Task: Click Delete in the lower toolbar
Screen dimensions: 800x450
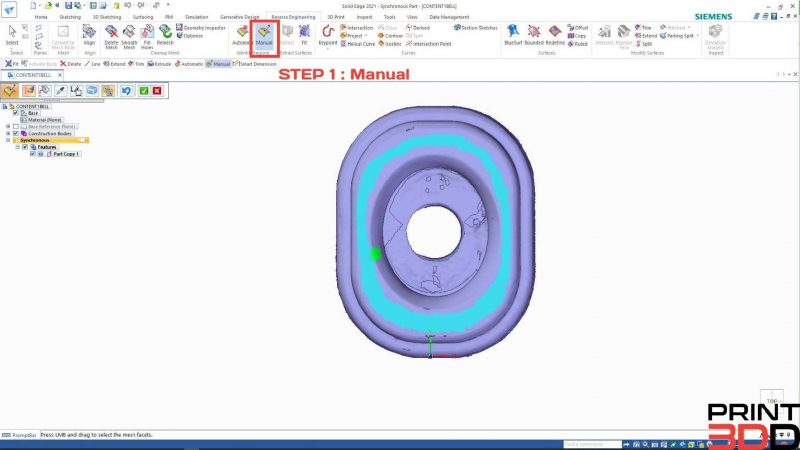Action: (71, 64)
